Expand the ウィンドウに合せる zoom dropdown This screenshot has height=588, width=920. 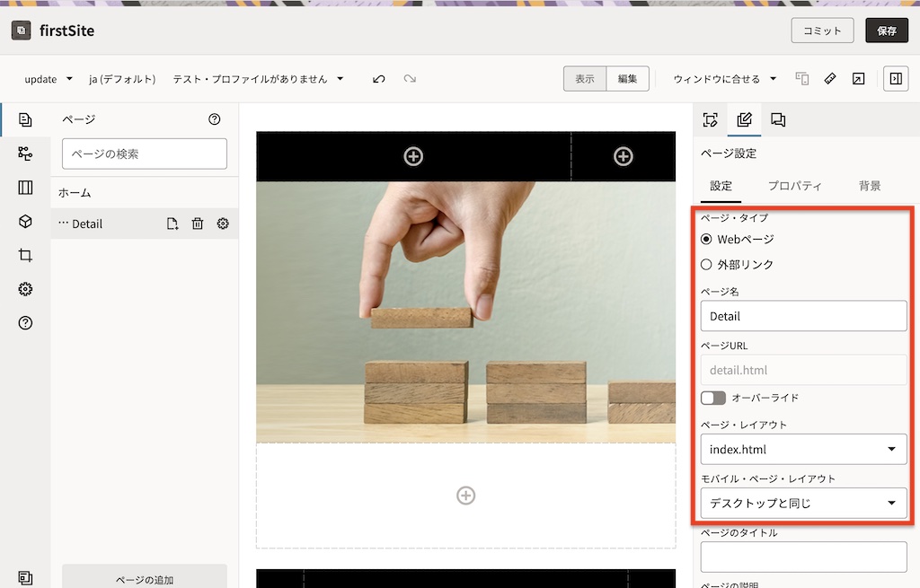(724, 79)
